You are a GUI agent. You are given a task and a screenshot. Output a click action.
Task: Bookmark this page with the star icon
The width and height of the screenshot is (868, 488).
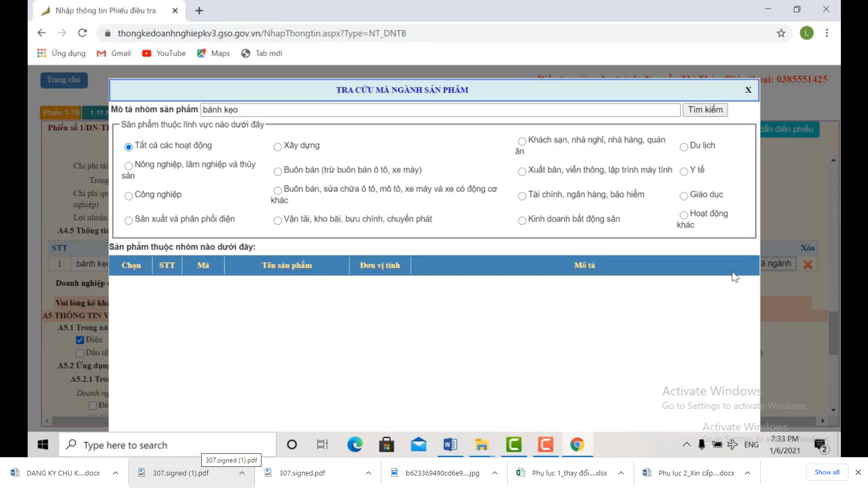[781, 33]
